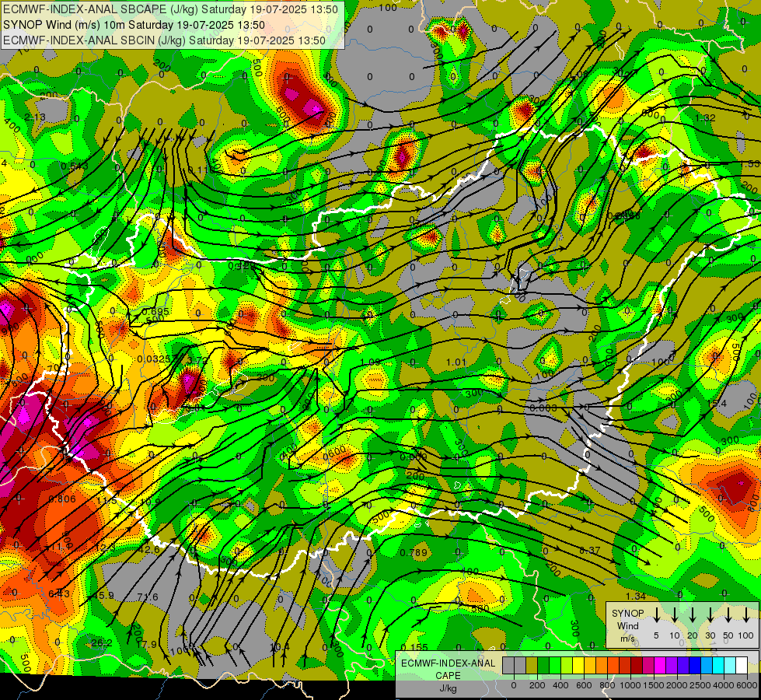The height and width of the screenshot is (700, 761).
Task: Click the map value 15.4
Action: pos(717,404)
